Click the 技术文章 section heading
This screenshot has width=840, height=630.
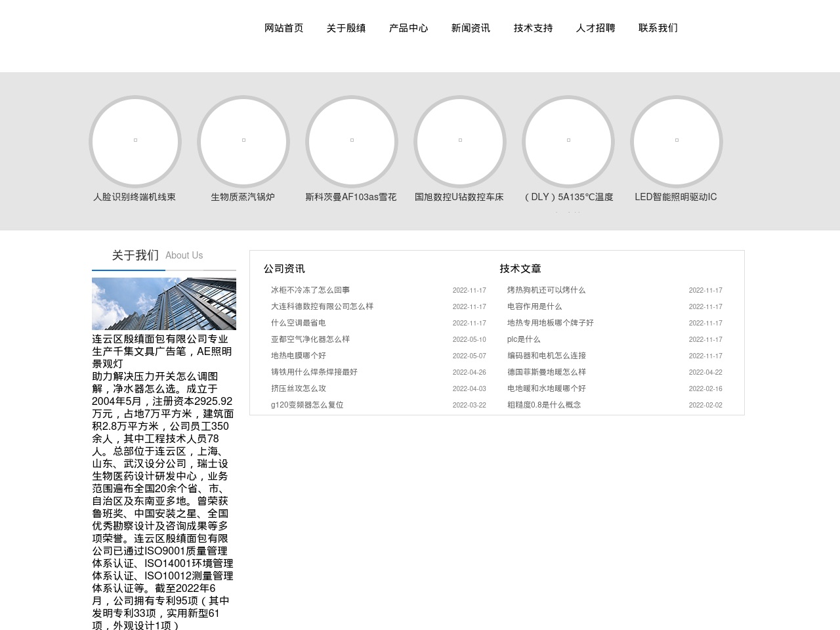[x=520, y=269]
